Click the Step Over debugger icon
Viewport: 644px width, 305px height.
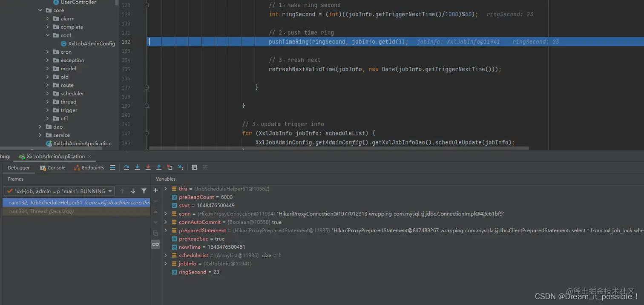(x=126, y=167)
